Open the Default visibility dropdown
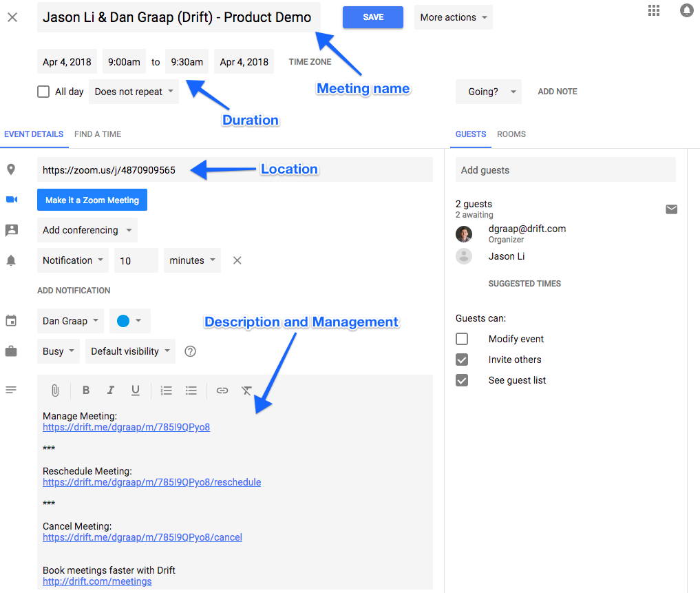This screenshot has width=700, height=593. 130,351
